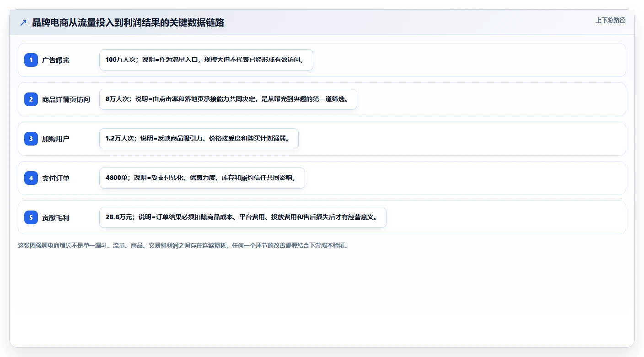
Task: Select step number 5 badge
Action: 31,217
